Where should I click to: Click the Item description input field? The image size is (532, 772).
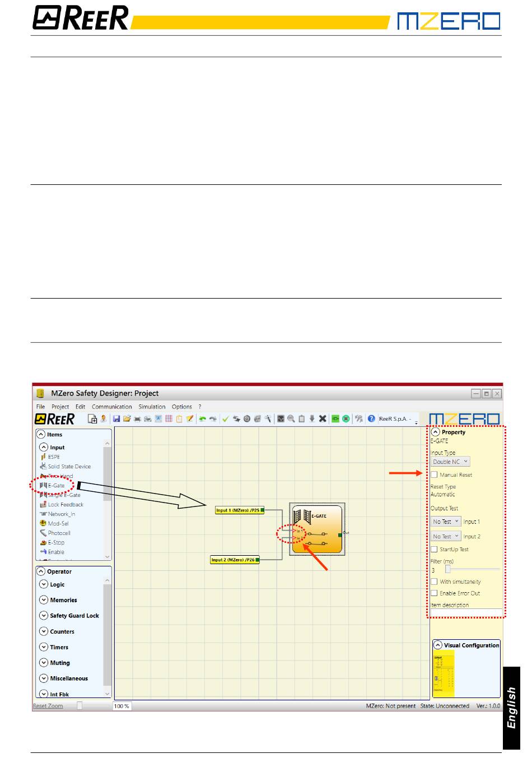[x=466, y=612]
